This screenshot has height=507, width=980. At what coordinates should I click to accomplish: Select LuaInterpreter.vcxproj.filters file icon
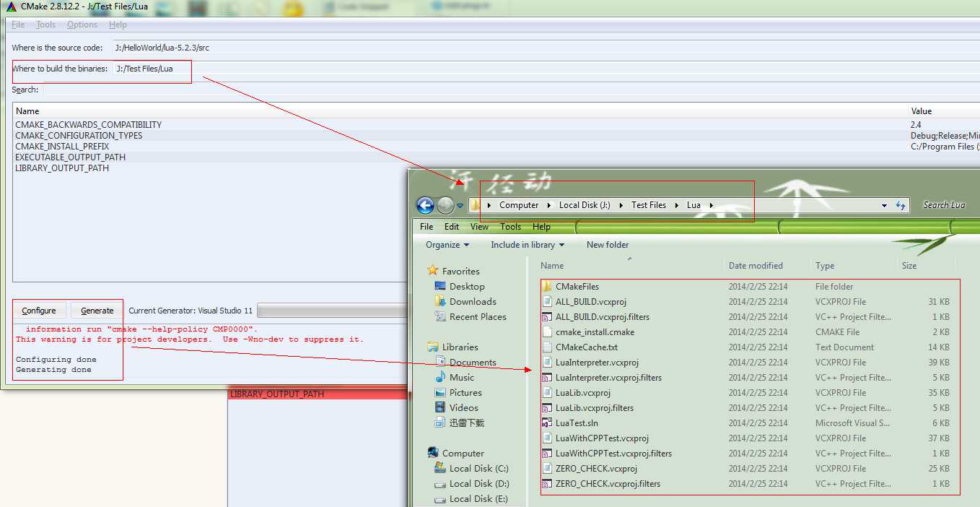(x=547, y=378)
